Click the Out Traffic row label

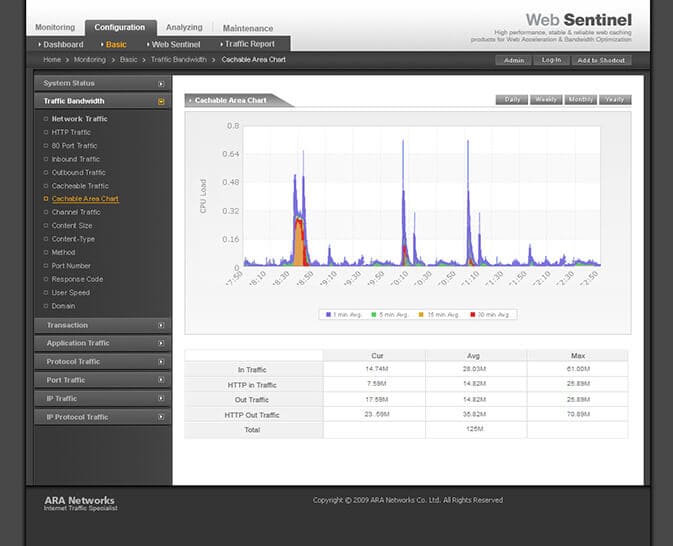click(x=252, y=400)
